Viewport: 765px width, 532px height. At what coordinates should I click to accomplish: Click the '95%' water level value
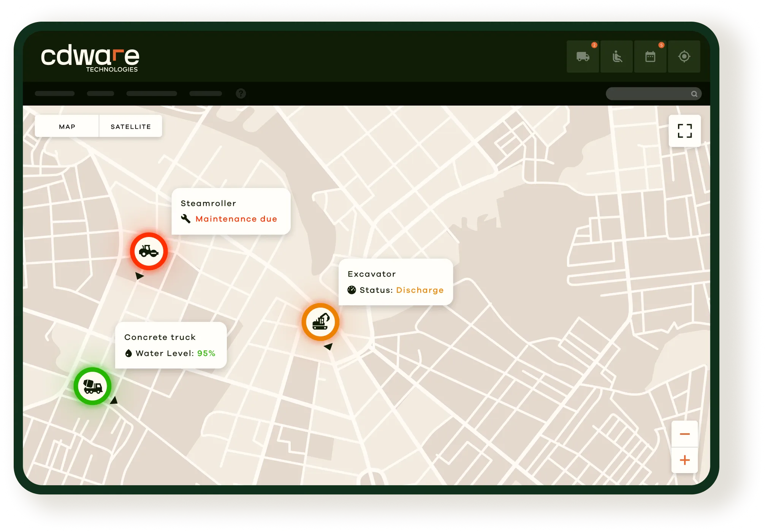click(x=206, y=353)
